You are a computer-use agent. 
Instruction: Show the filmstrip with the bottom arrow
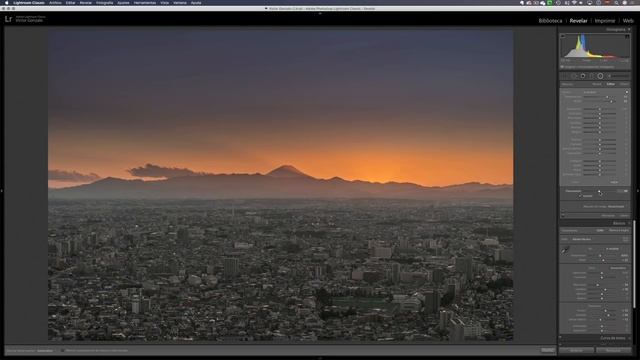coord(320,358)
